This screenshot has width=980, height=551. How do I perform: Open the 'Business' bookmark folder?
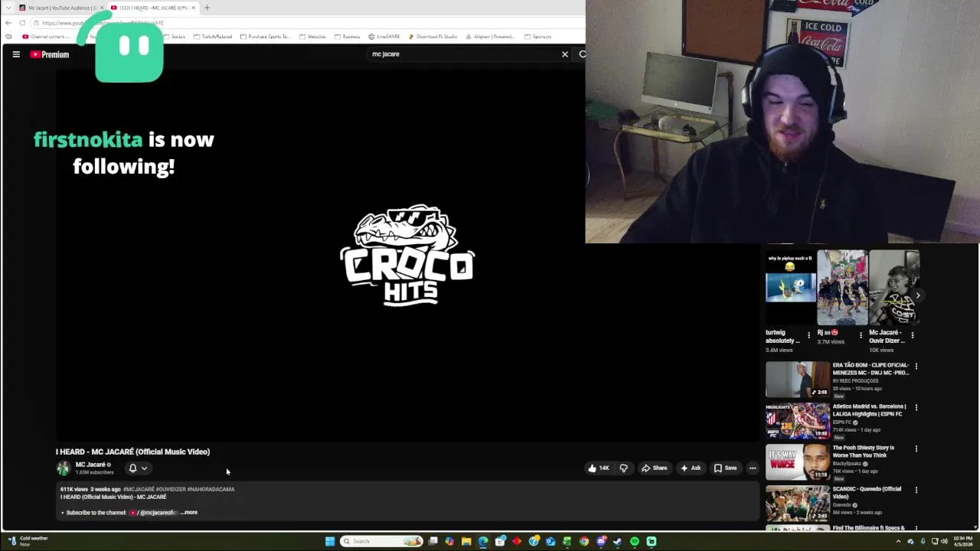pyautogui.click(x=347, y=37)
